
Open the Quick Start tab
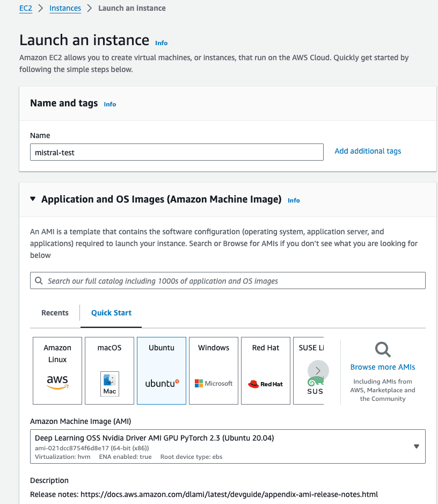(111, 312)
